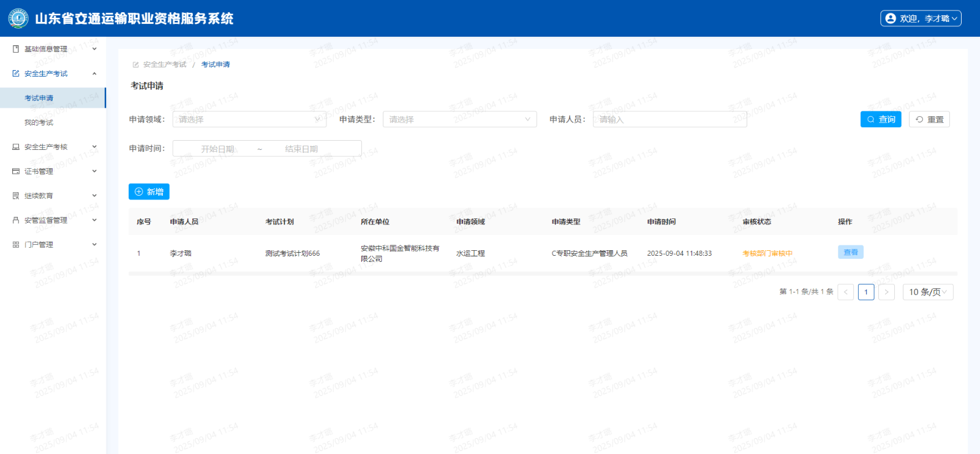The width and height of the screenshot is (980, 454).
Task: Click the 安管监督管理 sidebar icon
Action: (16, 220)
